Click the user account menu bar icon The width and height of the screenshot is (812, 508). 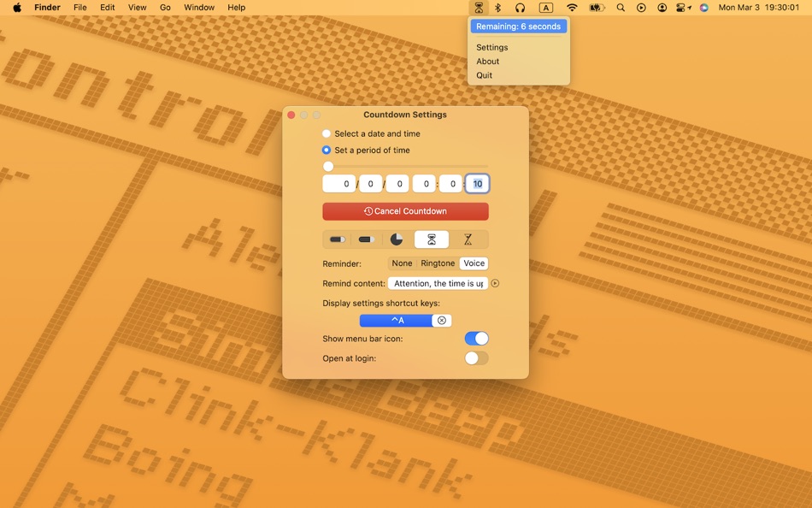pos(662,7)
